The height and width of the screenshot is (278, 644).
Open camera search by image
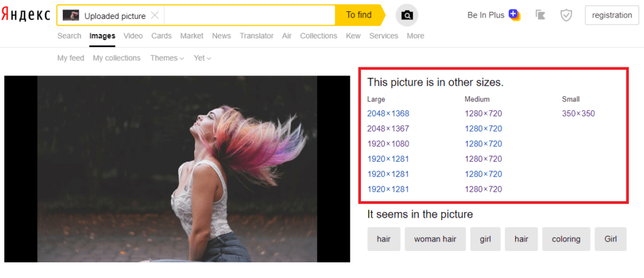407,16
